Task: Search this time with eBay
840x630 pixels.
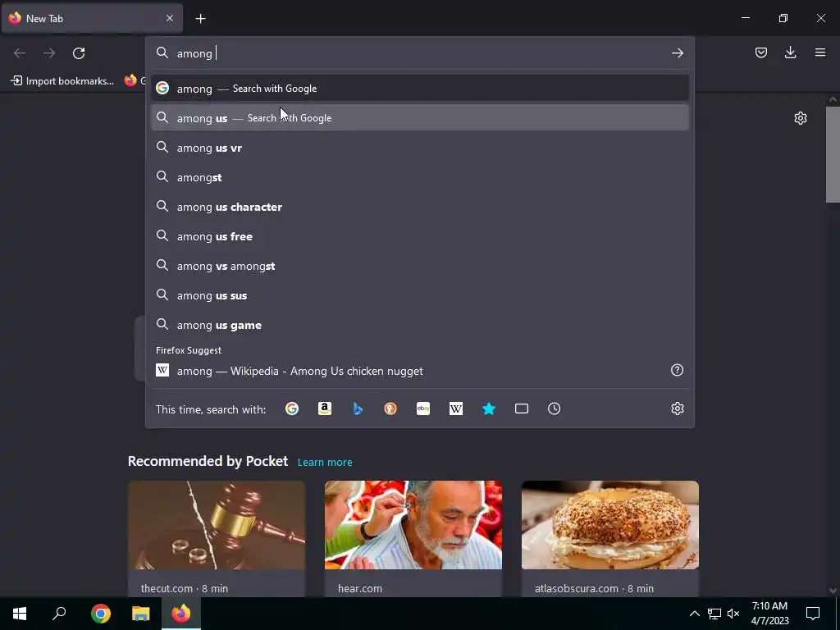Action: pyautogui.click(x=423, y=409)
